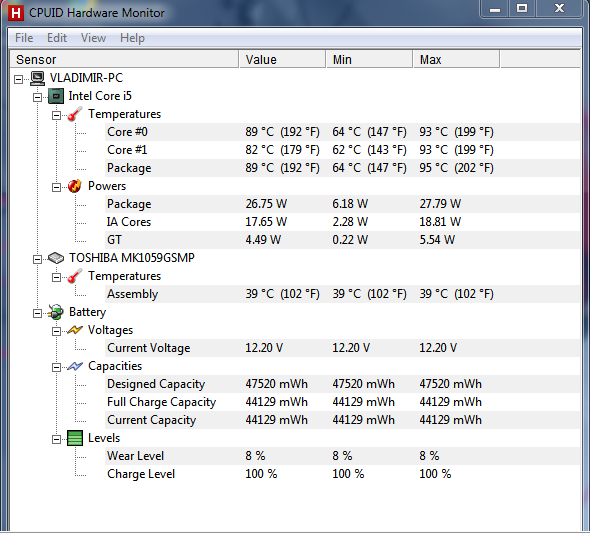Collapse the Capacities group
590x533 pixels.
(56, 367)
